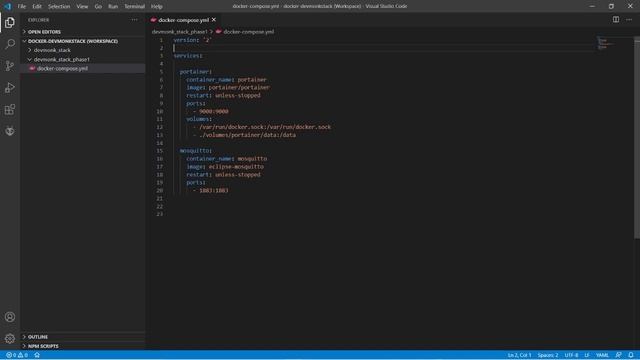Open the File menu
640x360 pixels.
pyautogui.click(x=22, y=6)
